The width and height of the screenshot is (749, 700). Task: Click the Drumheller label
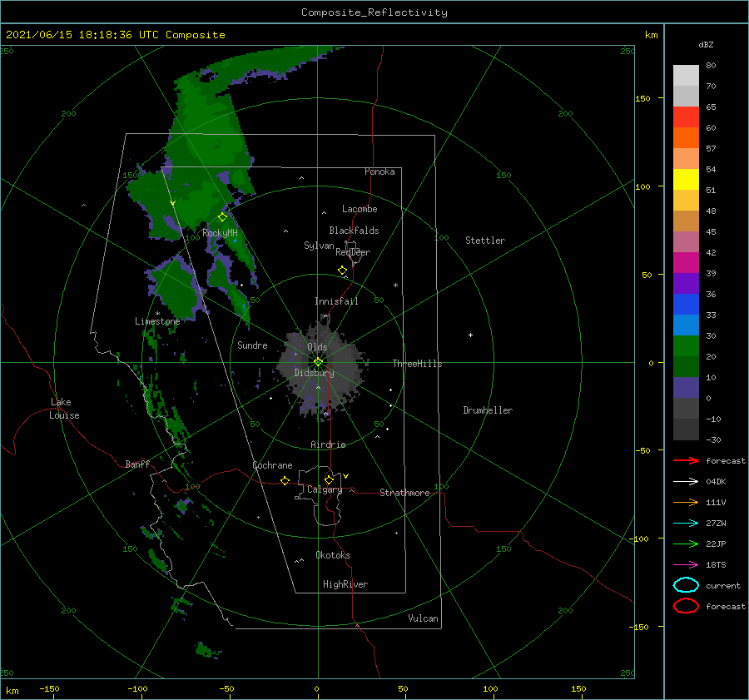(488, 410)
